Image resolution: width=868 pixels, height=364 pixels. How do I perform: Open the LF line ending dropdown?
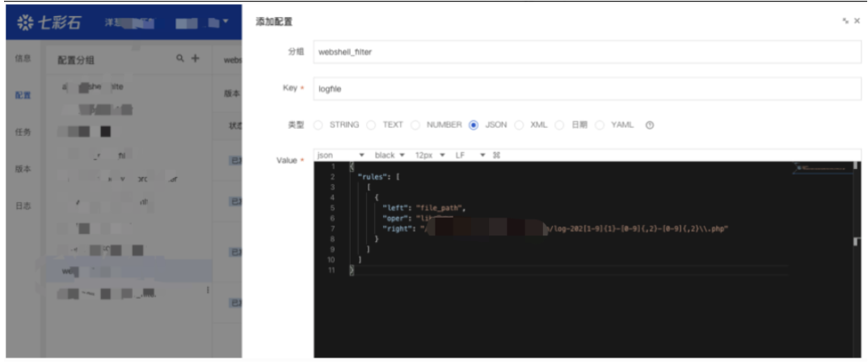coord(470,155)
